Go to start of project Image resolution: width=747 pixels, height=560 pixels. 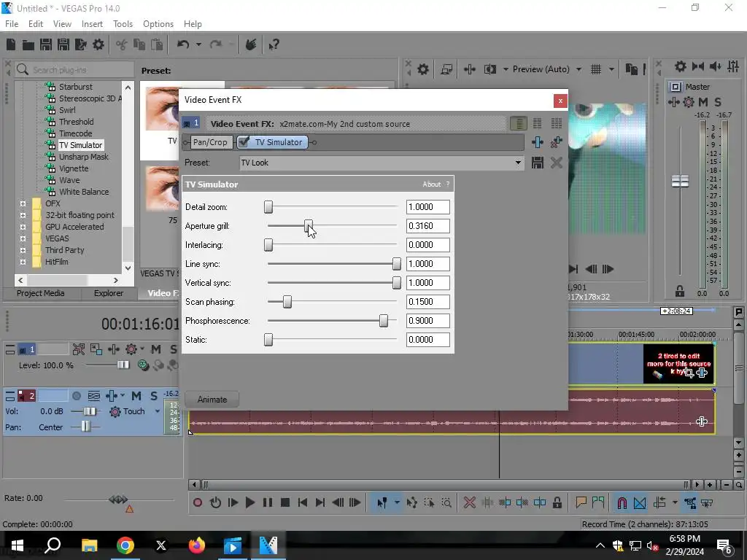[303, 502]
